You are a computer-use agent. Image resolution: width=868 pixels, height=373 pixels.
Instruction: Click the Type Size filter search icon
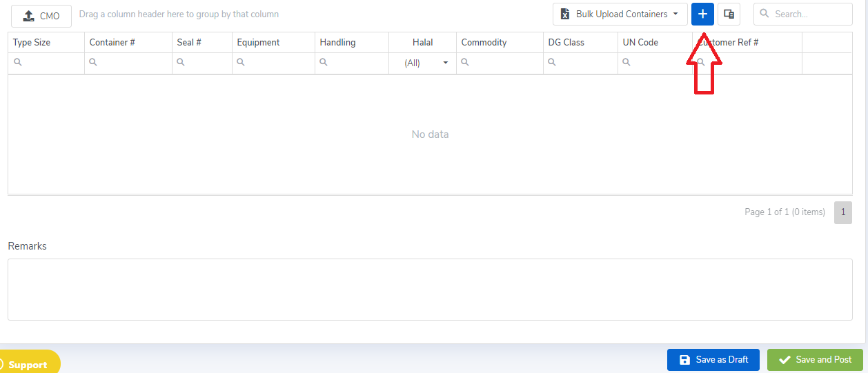coord(18,63)
